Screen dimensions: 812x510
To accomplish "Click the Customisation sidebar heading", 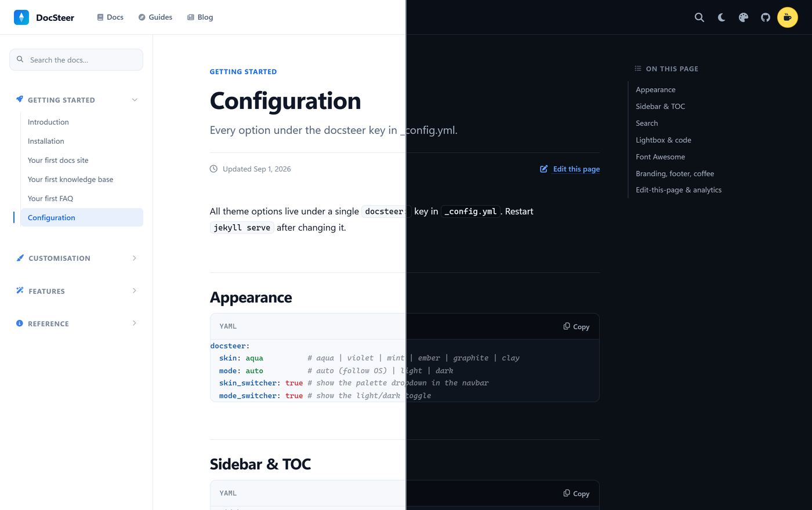I will pyautogui.click(x=59, y=258).
